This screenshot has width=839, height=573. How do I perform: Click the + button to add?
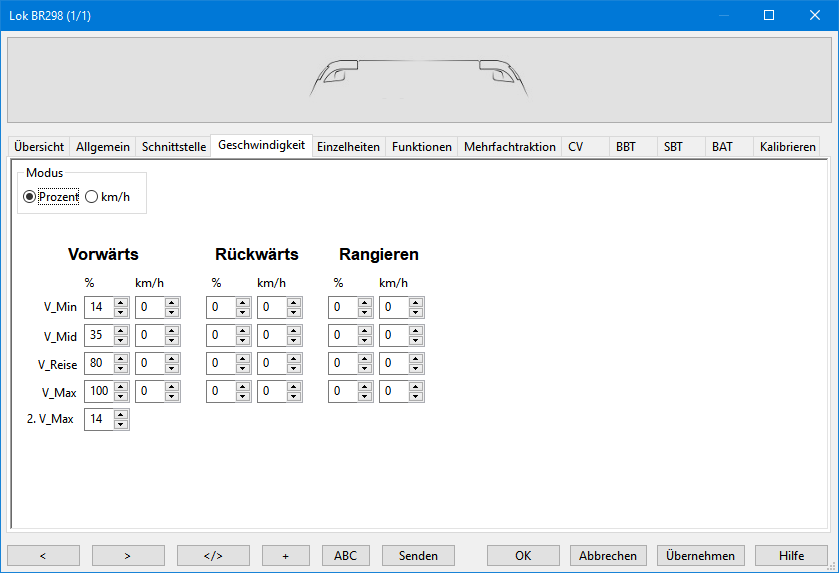click(286, 556)
